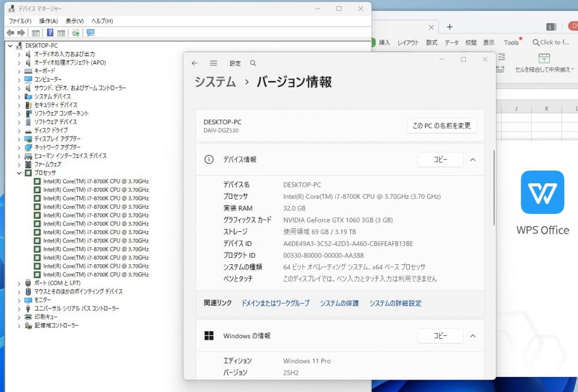Switch to 校閲 tab in WPS

[x=470, y=42]
